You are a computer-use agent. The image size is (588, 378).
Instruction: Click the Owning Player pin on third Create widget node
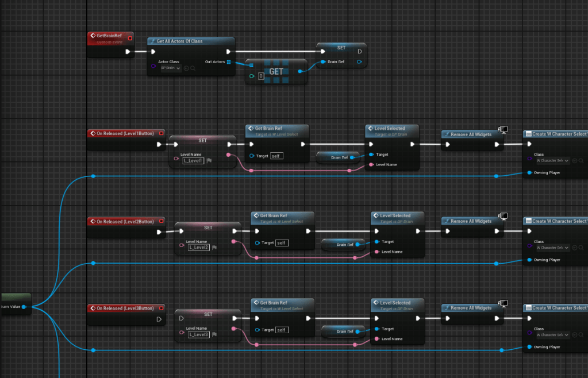coord(529,347)
